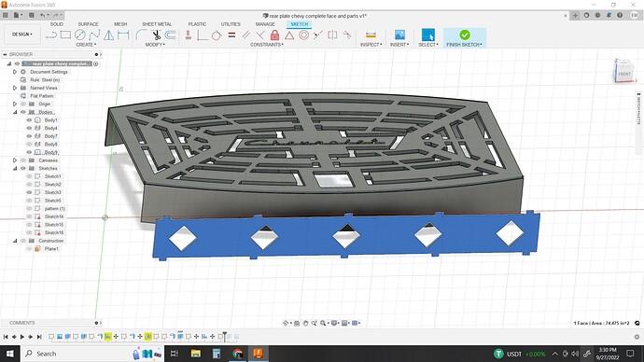Open the Pan hand tool in navigation bar
644x362 pixels.
click(305, 324)
